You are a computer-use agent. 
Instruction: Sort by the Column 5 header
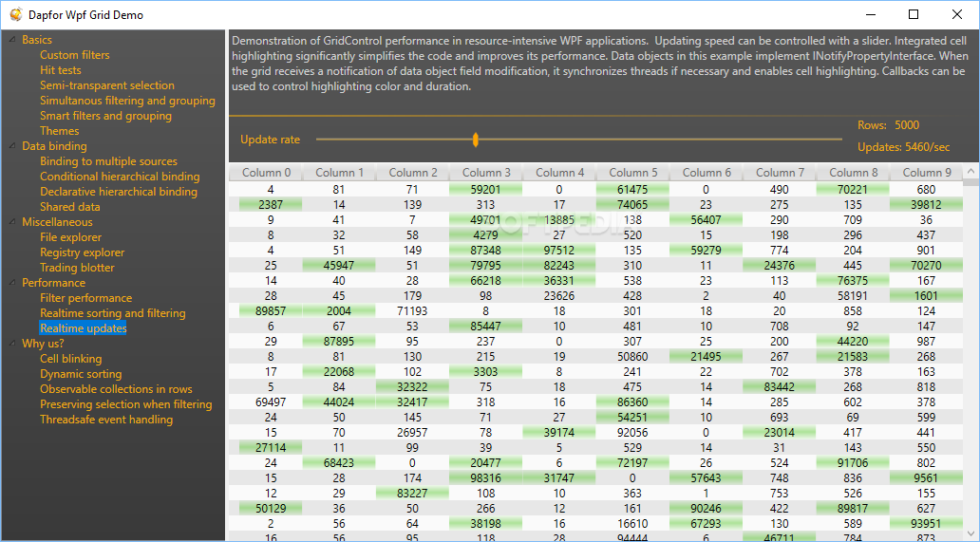click(x=633, y=173)
